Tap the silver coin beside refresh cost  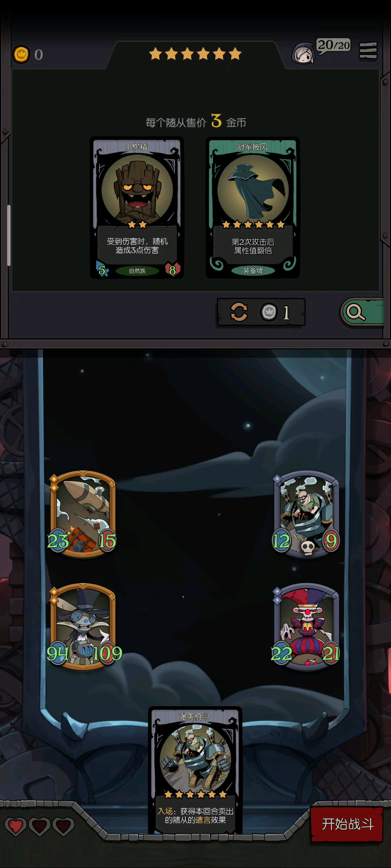point(269,312)
